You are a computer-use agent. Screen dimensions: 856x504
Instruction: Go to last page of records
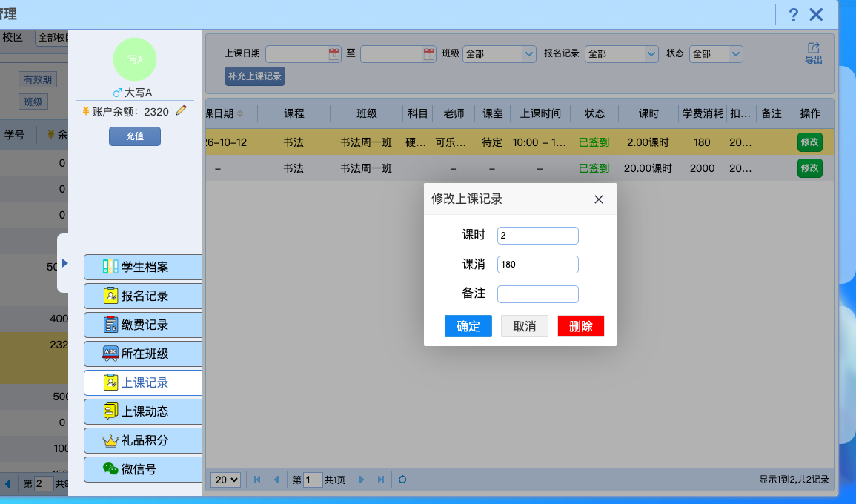tap(381, 480)
